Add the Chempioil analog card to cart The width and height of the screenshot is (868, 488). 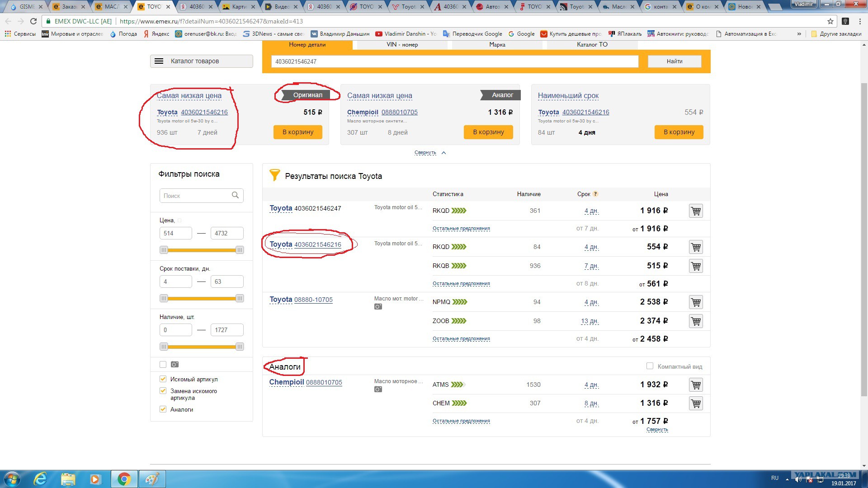[x=488, y=132]
